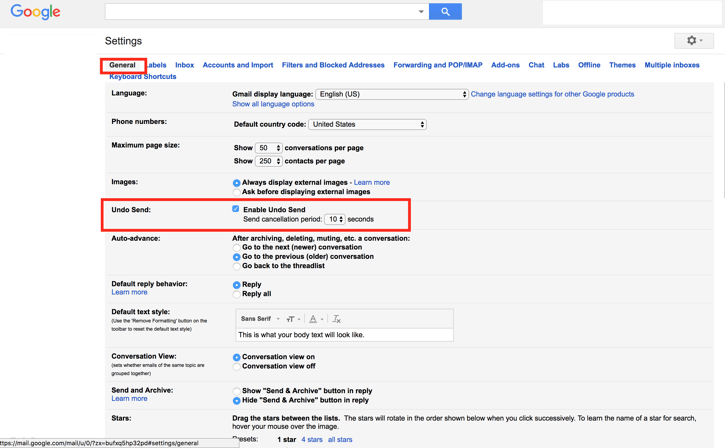Change contacts per page dropdown
725x448 pixels.
(268, 161)
